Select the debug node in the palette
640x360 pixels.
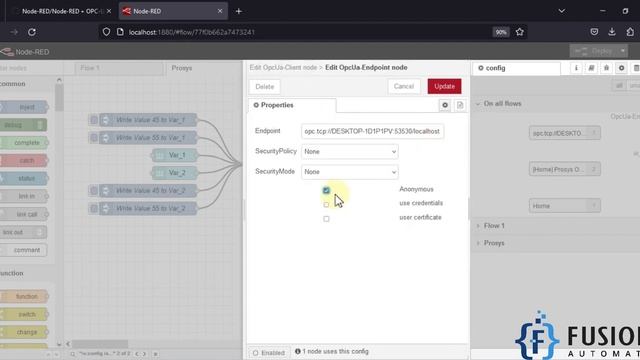(x=23, y=125)
